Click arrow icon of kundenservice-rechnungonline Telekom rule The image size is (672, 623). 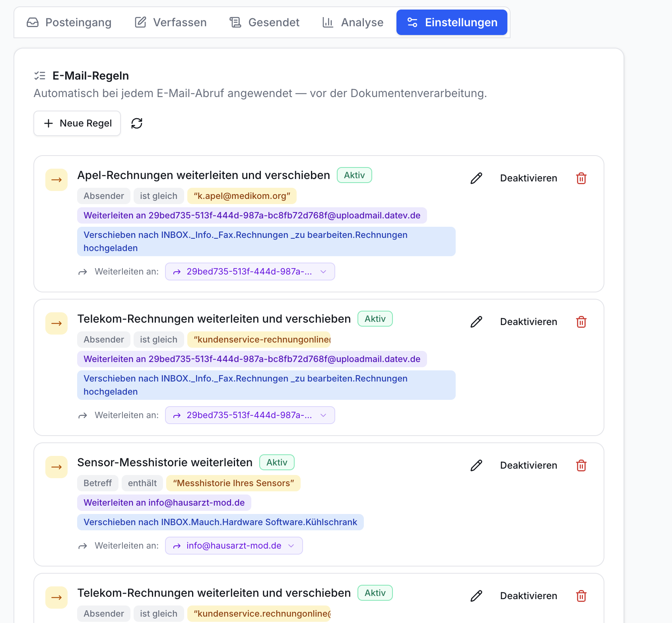tap(56, 323)
